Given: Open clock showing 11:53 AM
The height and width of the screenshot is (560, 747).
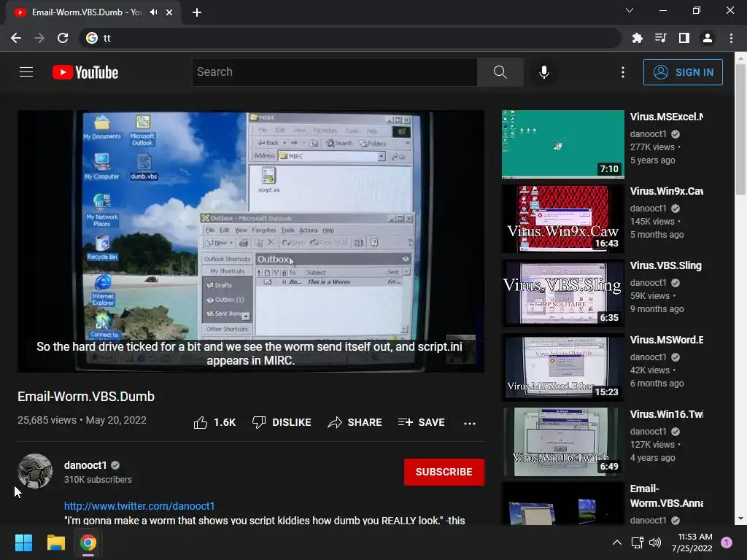Looking at the screenshot, I should click(x=692, y=542).
